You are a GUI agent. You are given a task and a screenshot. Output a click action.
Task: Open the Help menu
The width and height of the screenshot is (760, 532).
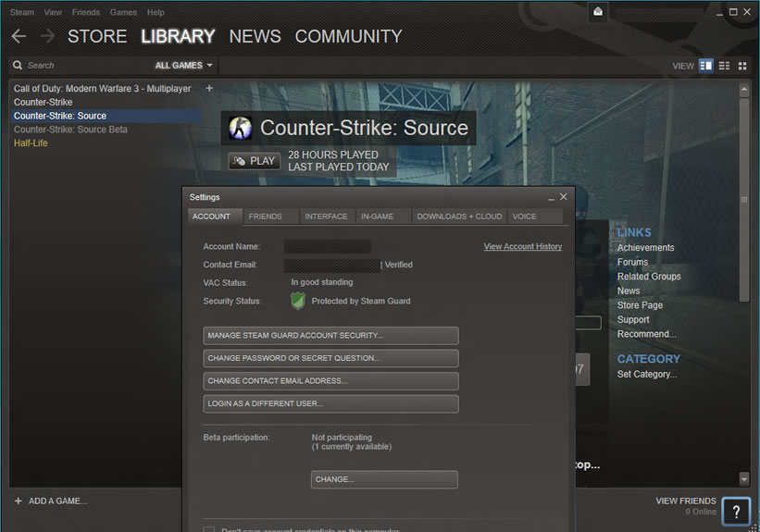(x=156, y=12)
